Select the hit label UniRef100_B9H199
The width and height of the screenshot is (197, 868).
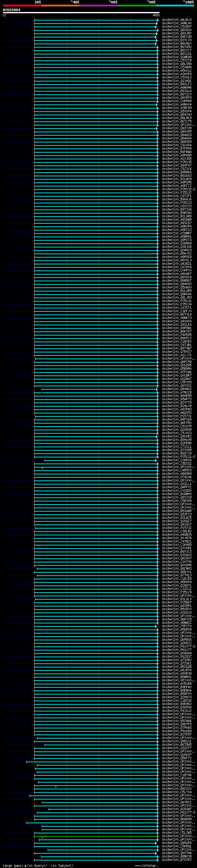coord(176,440)
